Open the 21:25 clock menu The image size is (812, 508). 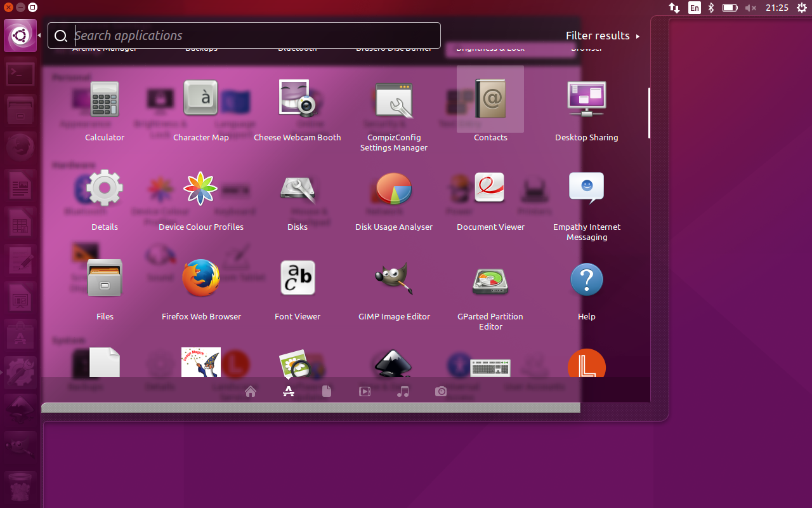point(776,8)
